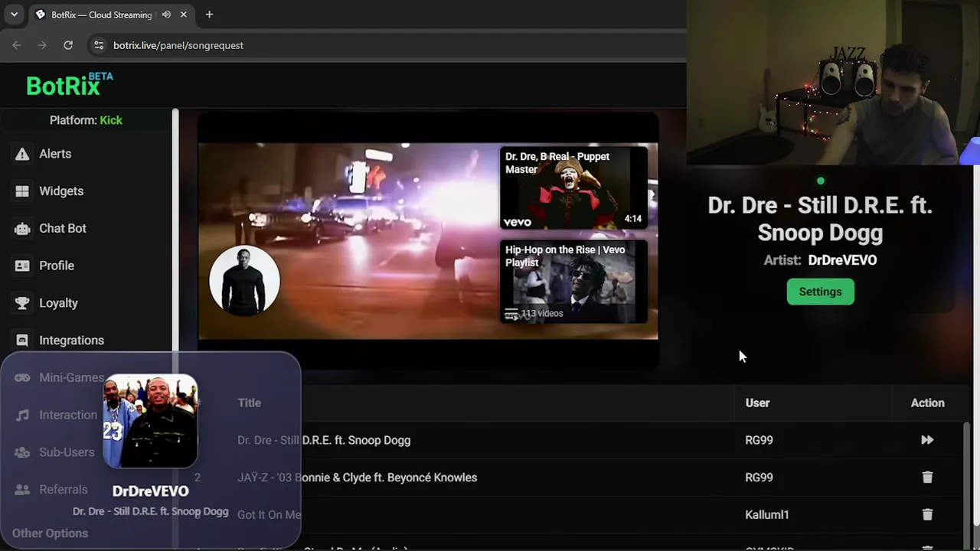The width and height of the screenshot is (980, 551).
Task: Open the Loyalty trophy icon
Action: (x=22, y=303)
